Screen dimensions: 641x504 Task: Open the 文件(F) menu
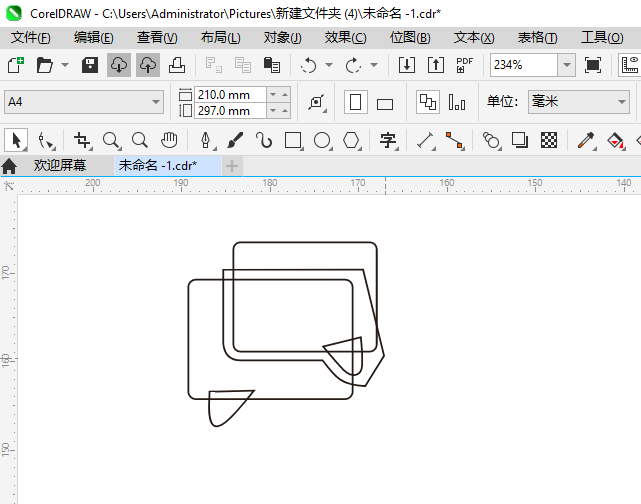[x=31, y=38]
